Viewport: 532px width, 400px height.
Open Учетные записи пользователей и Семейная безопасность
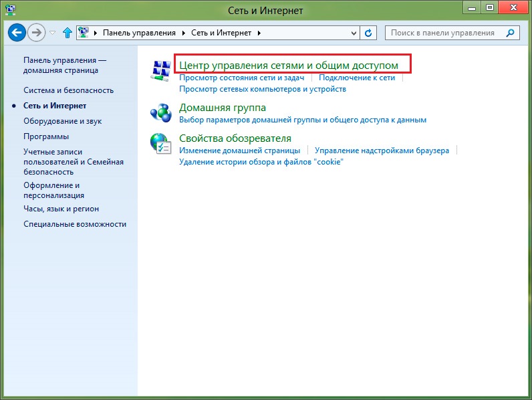coord(74,162)
